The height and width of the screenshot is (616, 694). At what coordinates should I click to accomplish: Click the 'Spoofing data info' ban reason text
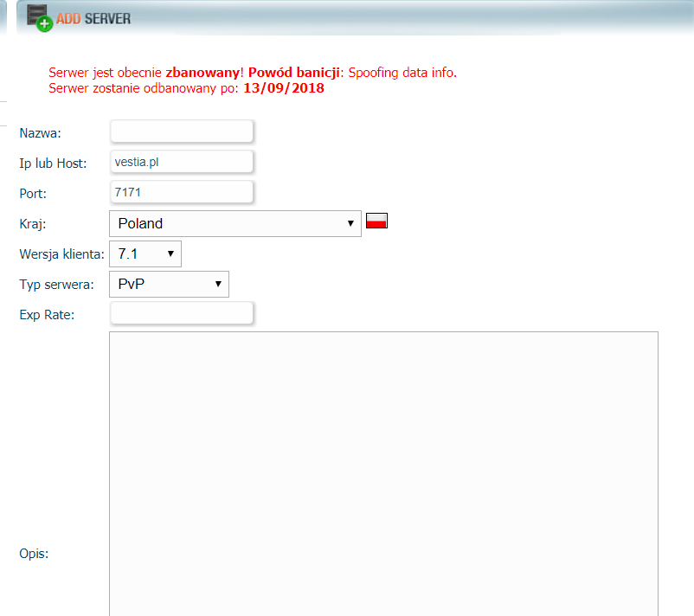click(x=402, y=73)
